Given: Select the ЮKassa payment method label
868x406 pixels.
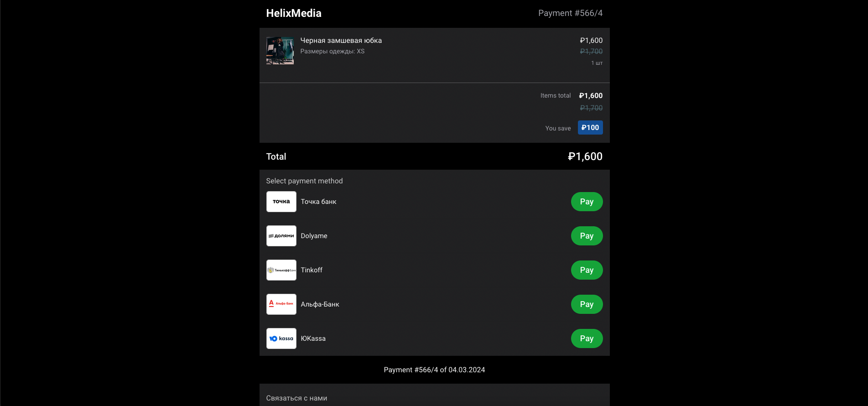Looking at the screenshot, I should (x=313, y=338).
